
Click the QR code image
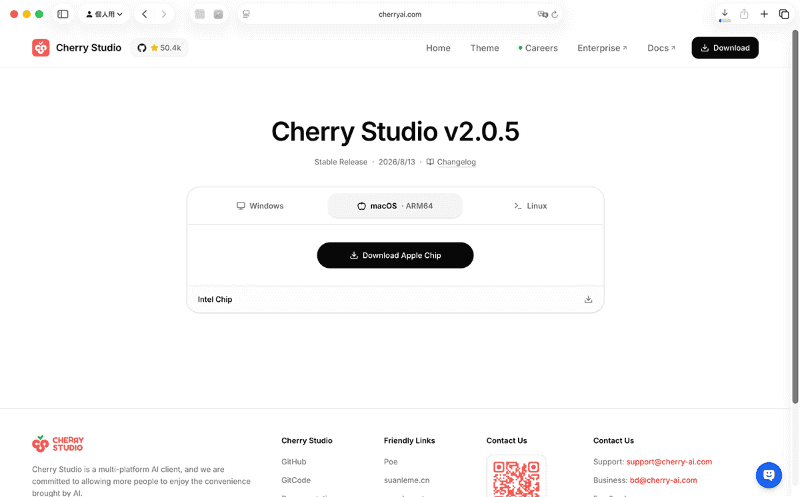516,477
